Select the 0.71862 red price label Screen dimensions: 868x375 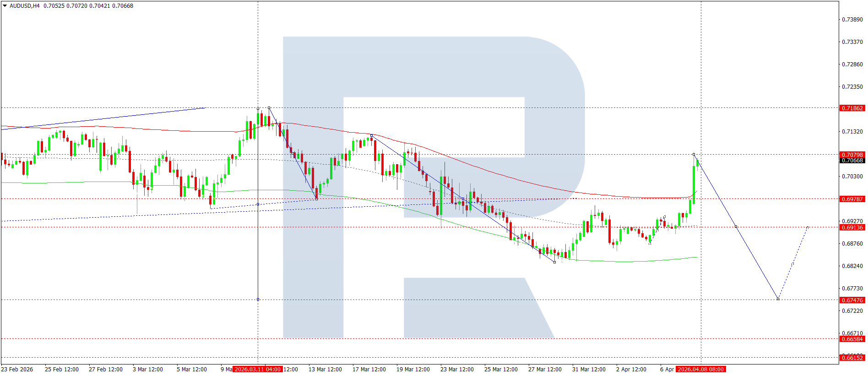(x=852, y=108)
